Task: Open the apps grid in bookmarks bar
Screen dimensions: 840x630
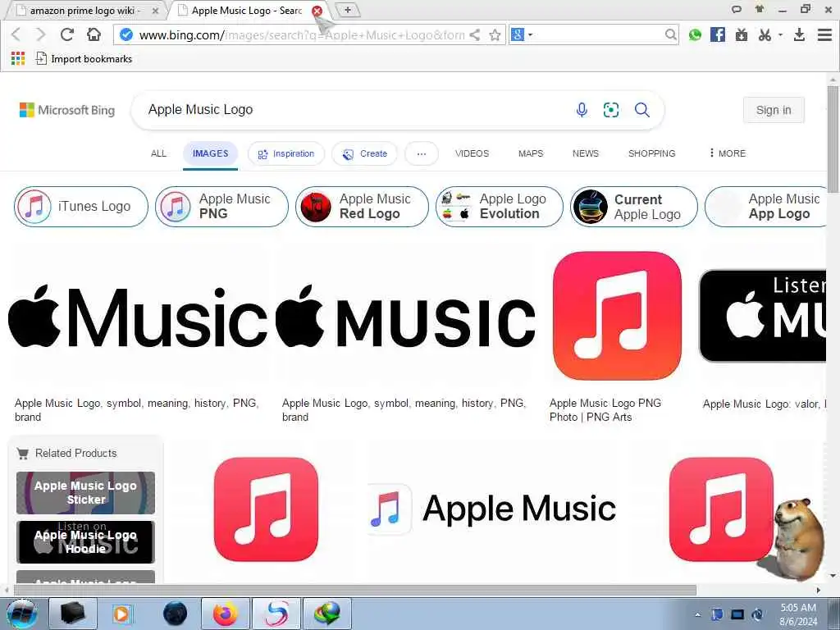Action: (18, 58)
